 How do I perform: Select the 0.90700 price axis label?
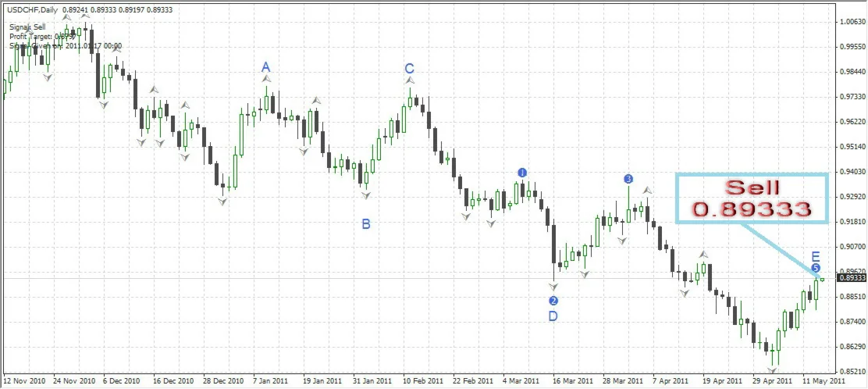point(852,247)
